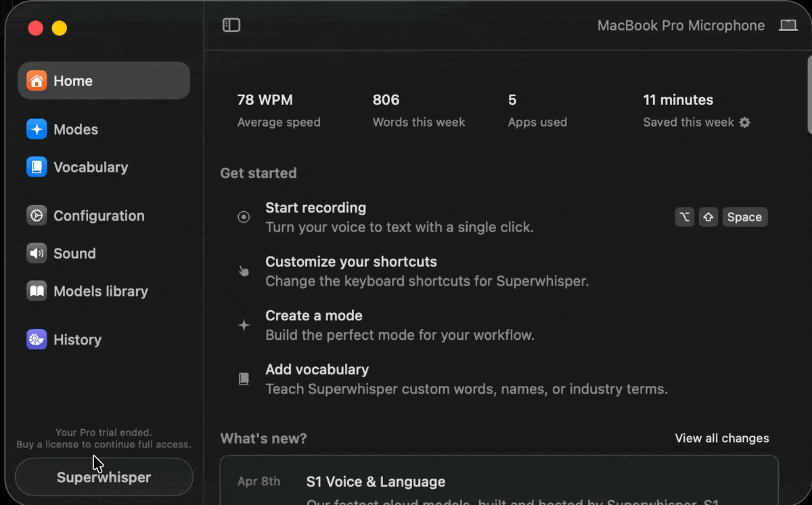Open the Home section label in sidebar

pyautogui.click(x=73, y=81)
